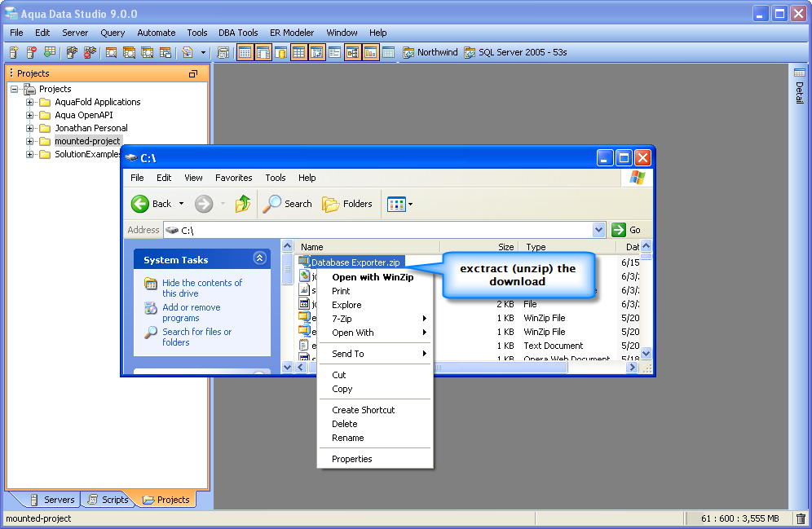The width and height of the screenshot is (812, 529).
Task: Select Properties in the context menu
Action: (x=375, y=459)
